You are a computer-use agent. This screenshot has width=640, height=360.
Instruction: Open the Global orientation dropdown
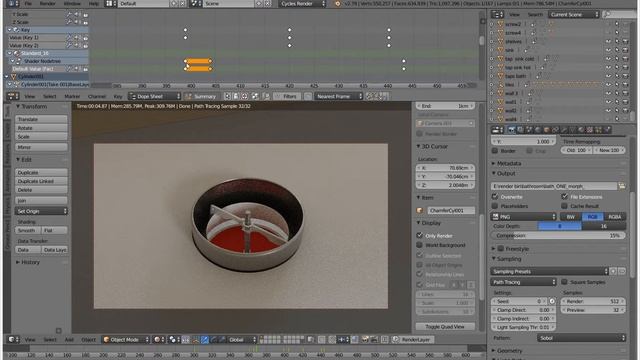[242, 340]
